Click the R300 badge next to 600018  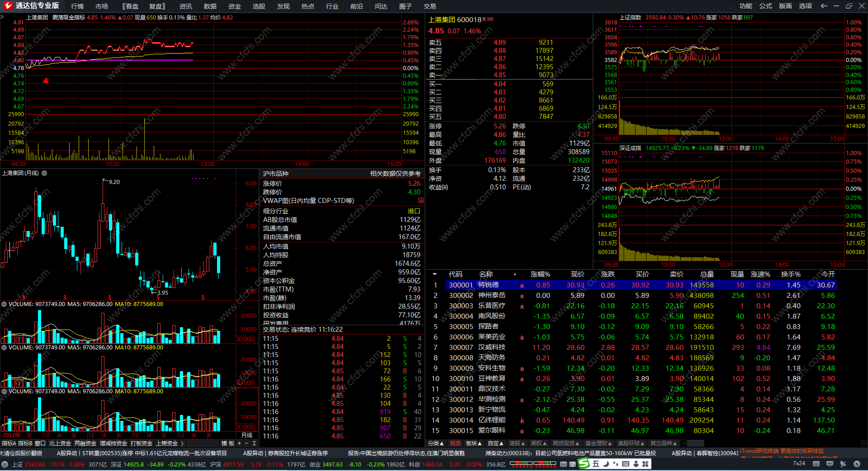488,19
